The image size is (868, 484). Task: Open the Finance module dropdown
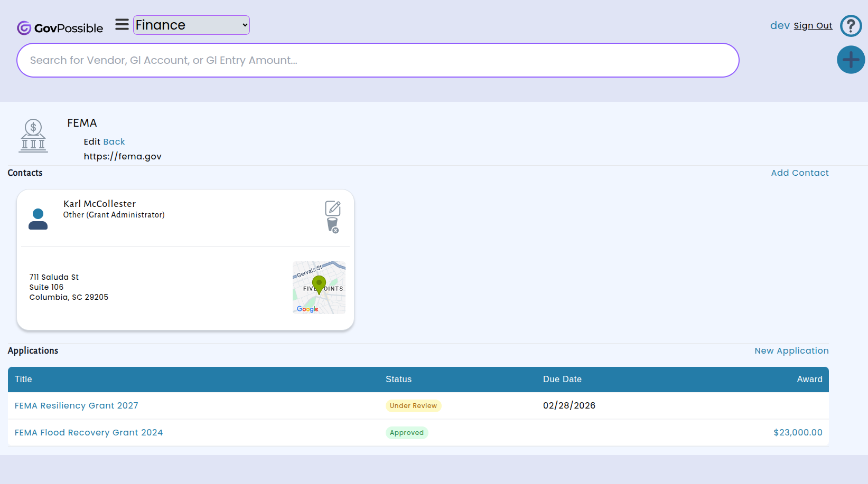(x=191, y=25)
